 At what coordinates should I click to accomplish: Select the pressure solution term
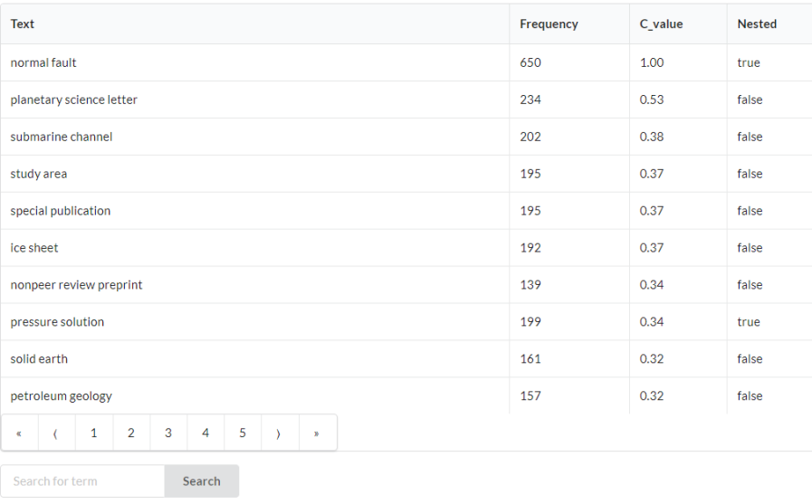pyautogui.click(x=57, y=322)
